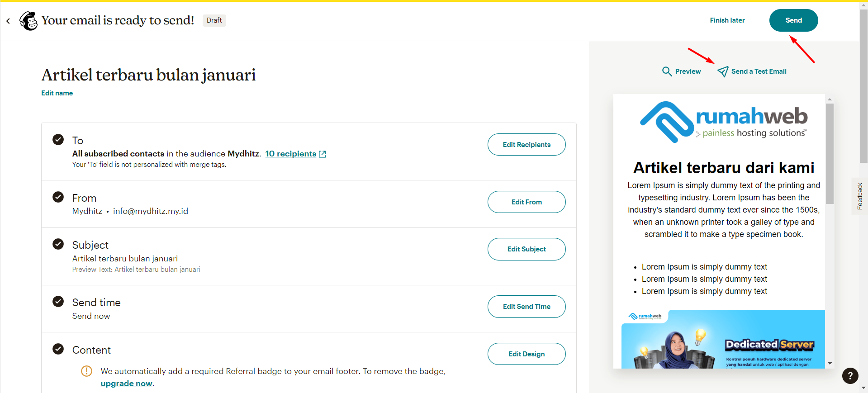Click the Mailchimp monkey logo
The width and height of the screenshot is (868, 393).
[28, 21]
